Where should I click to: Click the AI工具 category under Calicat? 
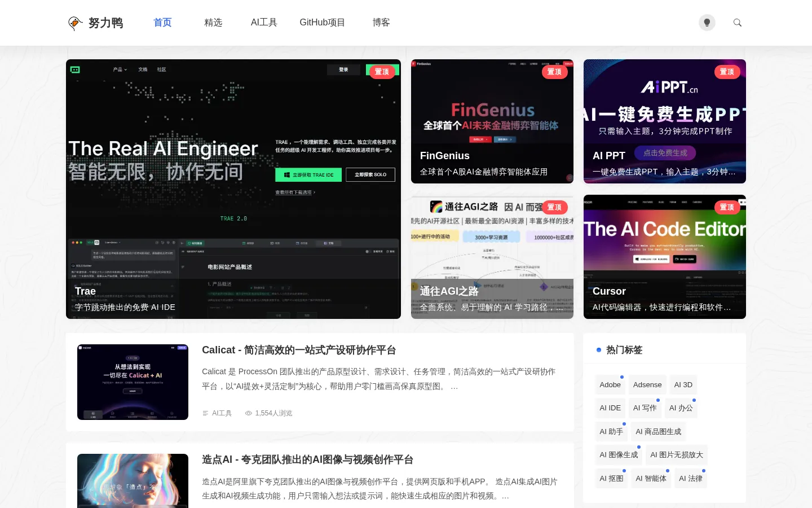coord(222,413)
